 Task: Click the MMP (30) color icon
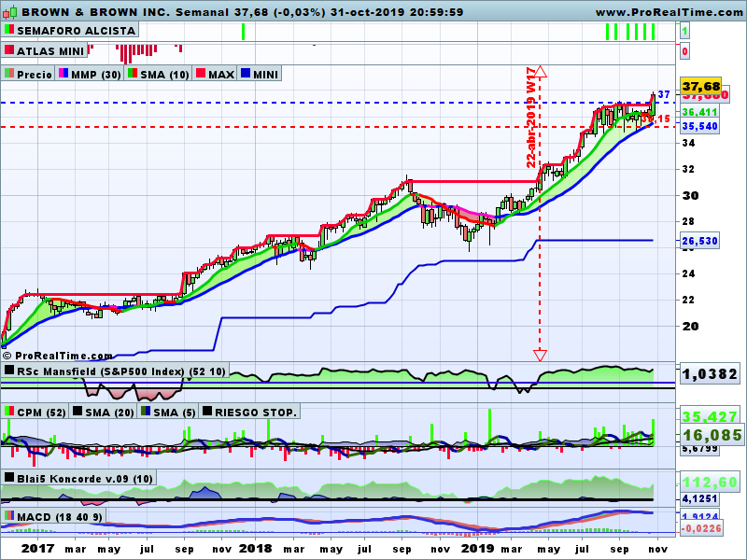coord(63,74)
